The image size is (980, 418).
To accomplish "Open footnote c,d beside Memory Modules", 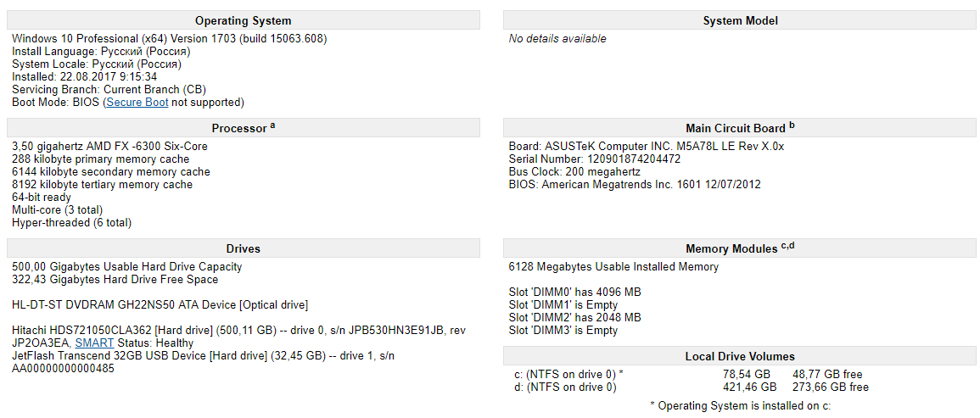I will 787,246.
